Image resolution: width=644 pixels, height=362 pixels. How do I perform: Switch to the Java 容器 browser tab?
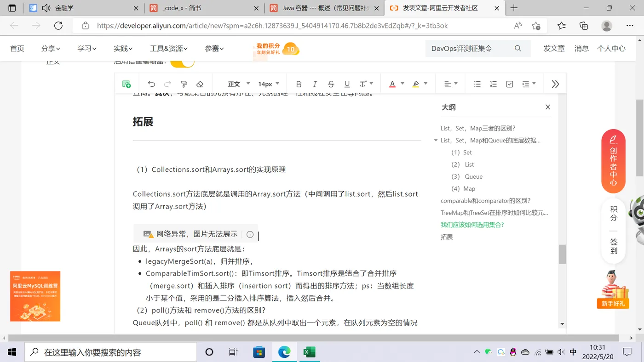click(x=324, y=8)
